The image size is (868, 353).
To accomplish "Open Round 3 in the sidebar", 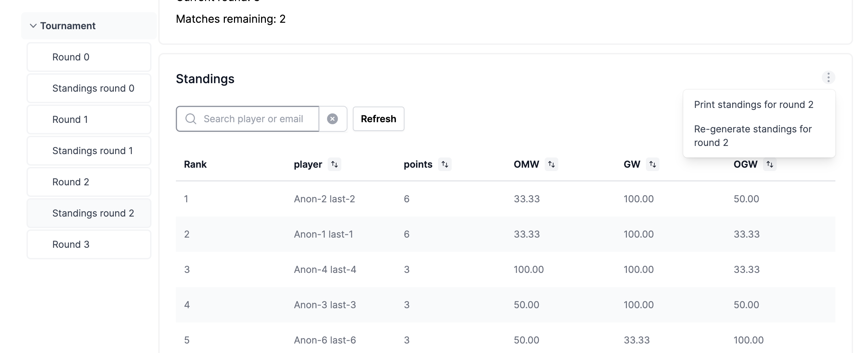I will click(x=89, y=244).
